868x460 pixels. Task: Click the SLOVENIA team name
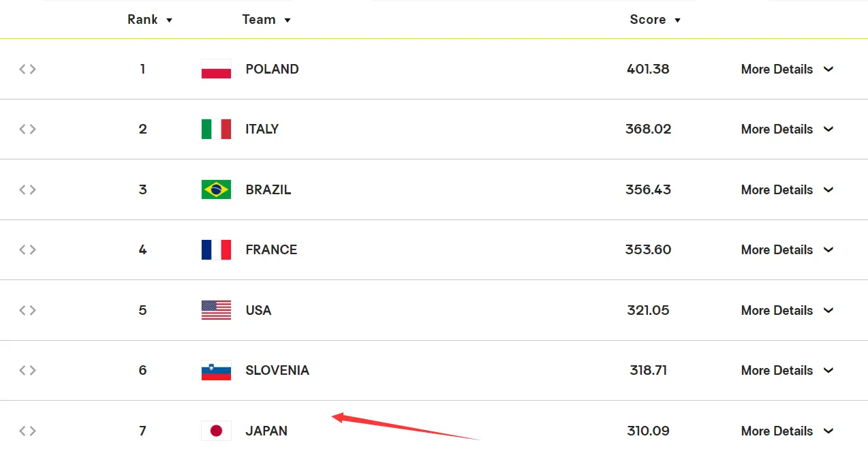coord(277,370)
